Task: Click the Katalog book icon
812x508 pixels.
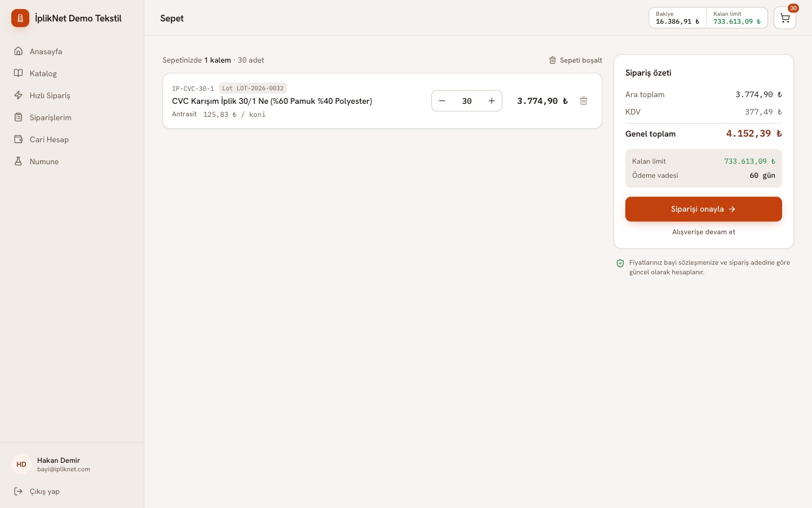Action: coord(19,73)
